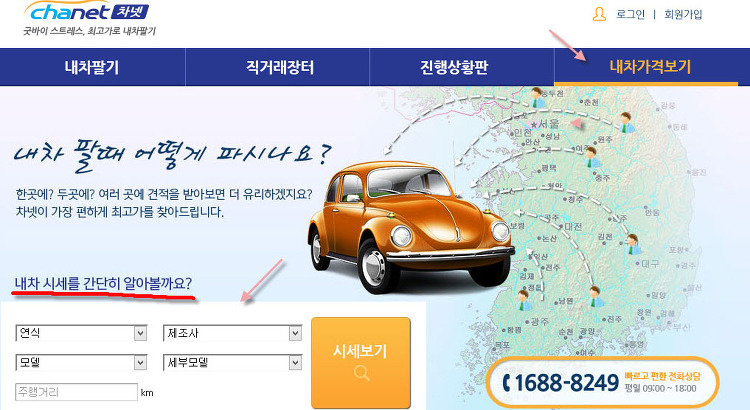Click the 로그인 link

[x=630, y=15]
